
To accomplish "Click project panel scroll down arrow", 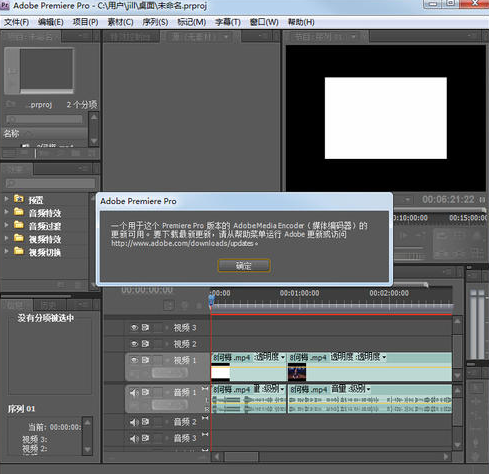I will click(x=94, y=141).
